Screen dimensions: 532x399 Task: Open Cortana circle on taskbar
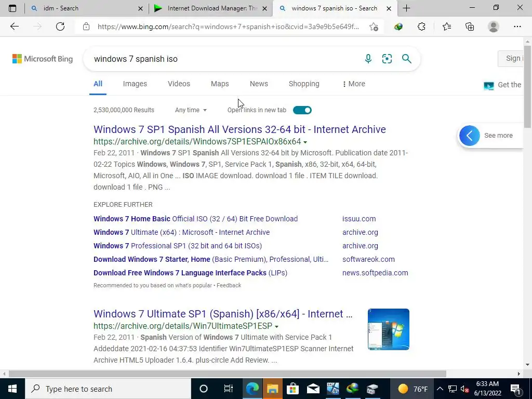pos(203,389)
